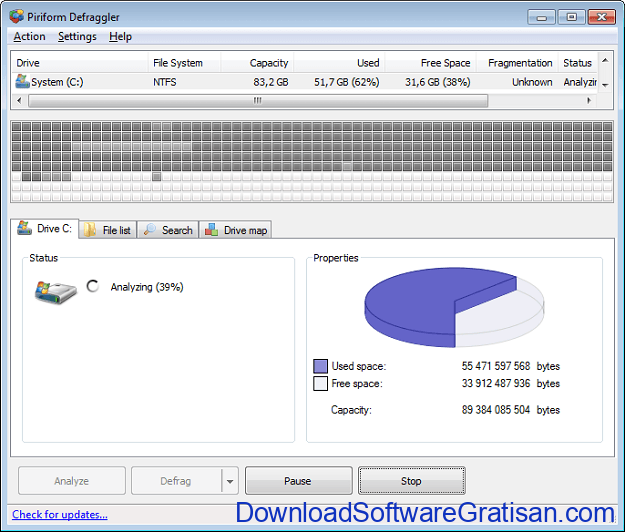This screenshot has width=625, height=532.
Task: Click the drive list scroll down arrow
Action: pos(605,85)
